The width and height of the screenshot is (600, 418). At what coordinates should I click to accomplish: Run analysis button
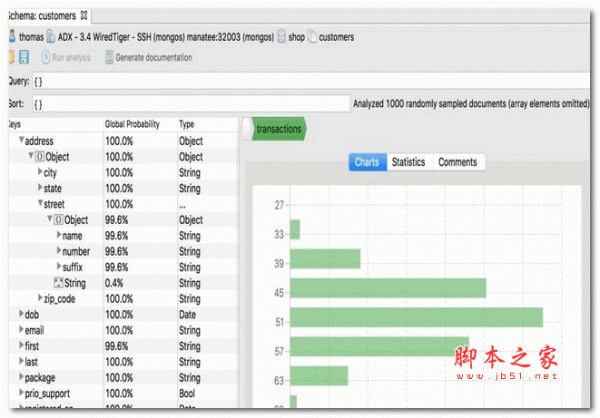[66, 57]
